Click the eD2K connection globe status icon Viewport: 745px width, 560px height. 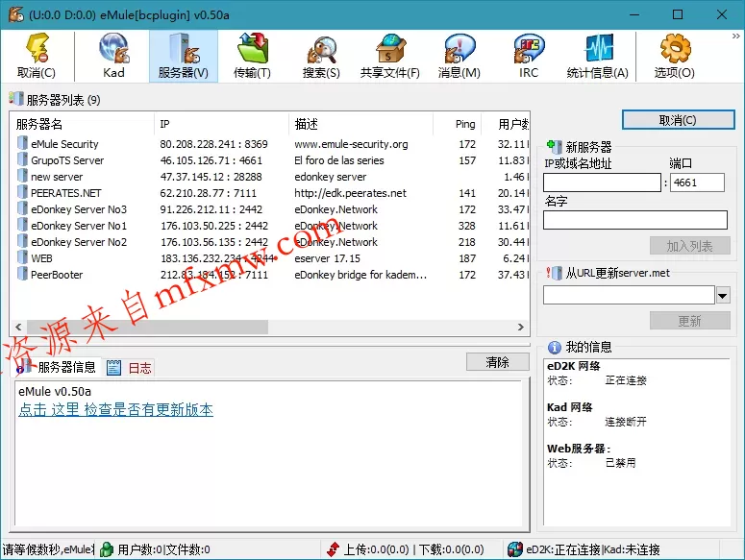click(515, 549)
